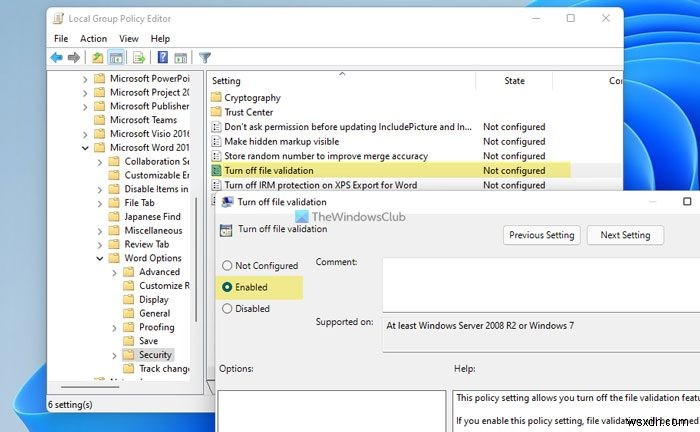Screen dimensions: 700x432
Task: Collapse the Microsoft Word tree node
Action: coord(85,148)
